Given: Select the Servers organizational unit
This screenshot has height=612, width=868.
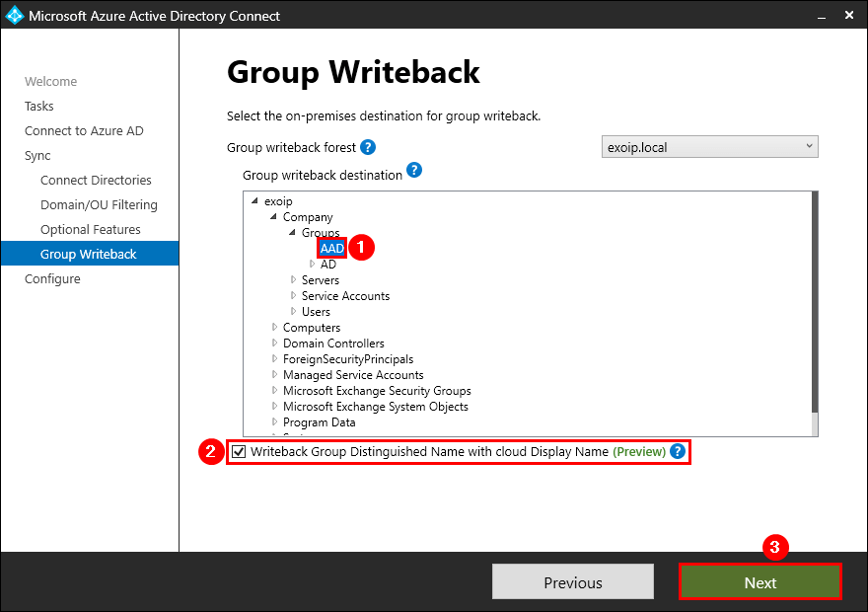Looking at the screenshot, I should coord(321,279).
